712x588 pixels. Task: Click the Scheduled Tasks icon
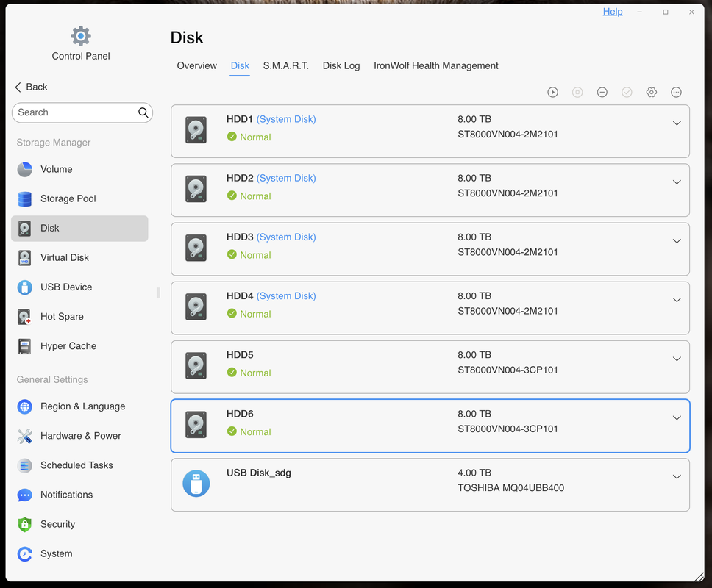[24, 465]
